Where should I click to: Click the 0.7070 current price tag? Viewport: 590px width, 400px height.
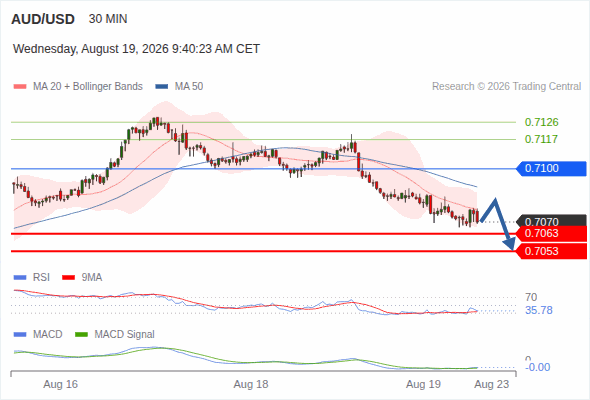click(551, 221)
